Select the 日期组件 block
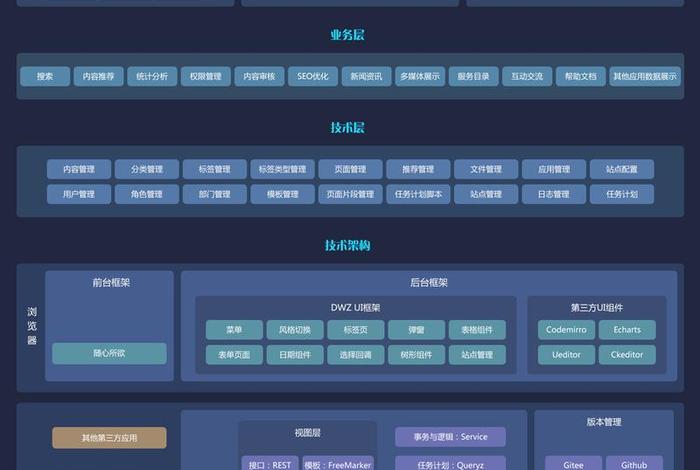 [x=295, y=355]
